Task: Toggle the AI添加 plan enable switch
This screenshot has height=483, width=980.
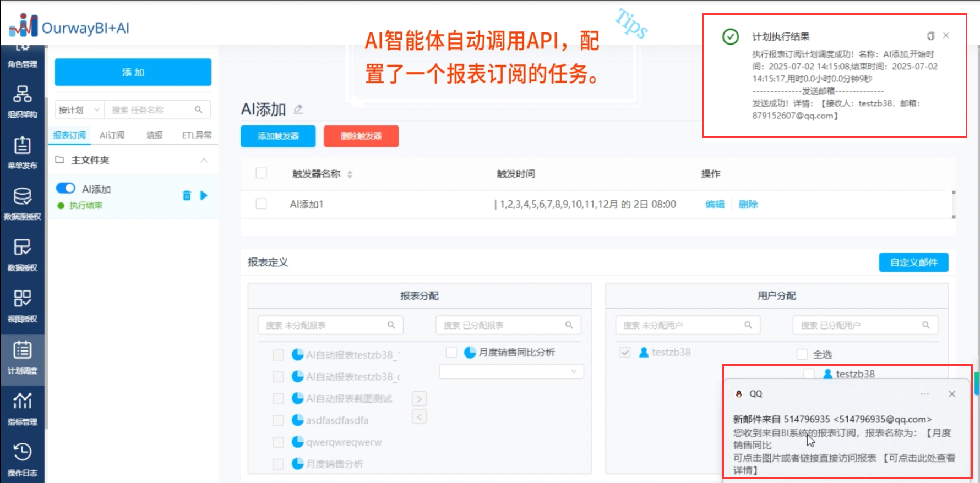Action: click(66, 189)
